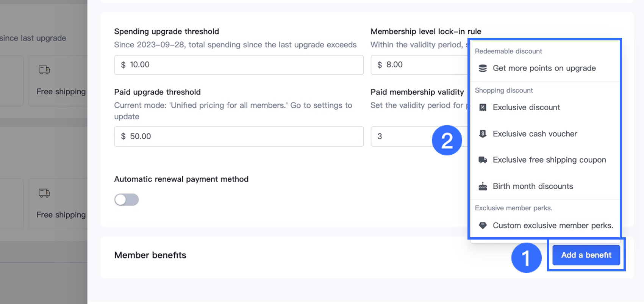Screen dimensions: 644x304
Task: Pick Custom exclusive member perks option
Action: pos(545,226)
